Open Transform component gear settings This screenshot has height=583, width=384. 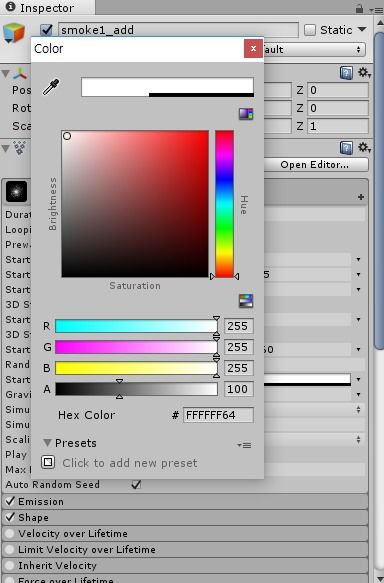[x=364, y=73]
